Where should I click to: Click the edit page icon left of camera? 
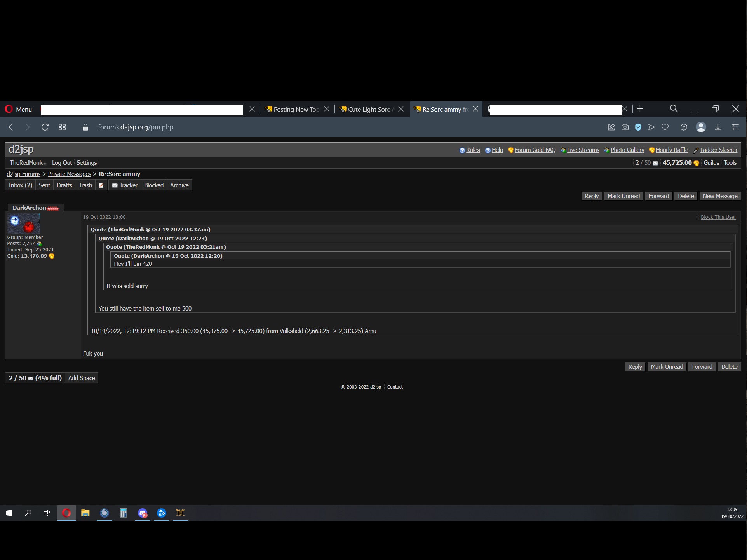(611, 127)
